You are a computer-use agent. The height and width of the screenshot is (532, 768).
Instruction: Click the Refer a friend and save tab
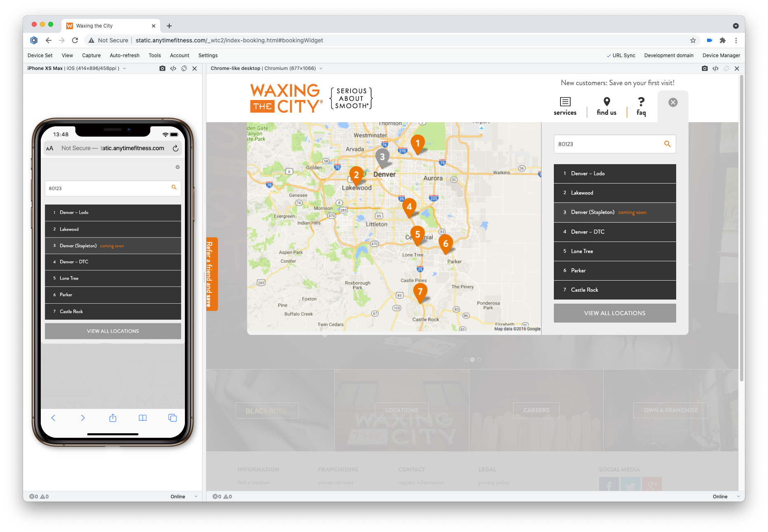tap(211, 274)
